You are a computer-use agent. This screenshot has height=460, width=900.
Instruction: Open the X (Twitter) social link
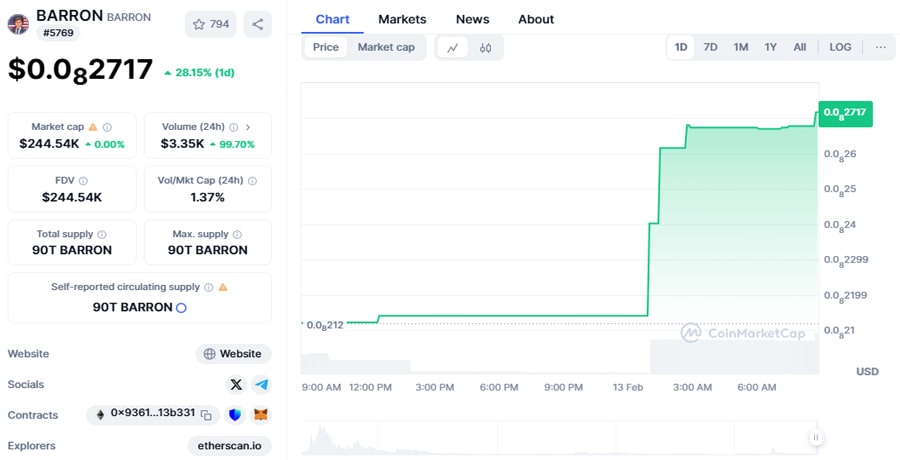236,385
